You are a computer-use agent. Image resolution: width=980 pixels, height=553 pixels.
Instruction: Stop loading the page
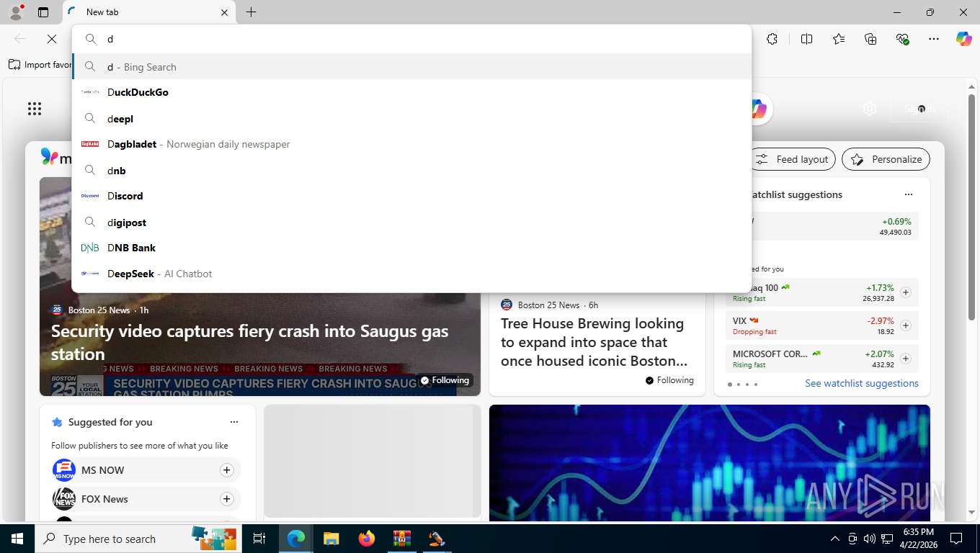pos(52,39)
